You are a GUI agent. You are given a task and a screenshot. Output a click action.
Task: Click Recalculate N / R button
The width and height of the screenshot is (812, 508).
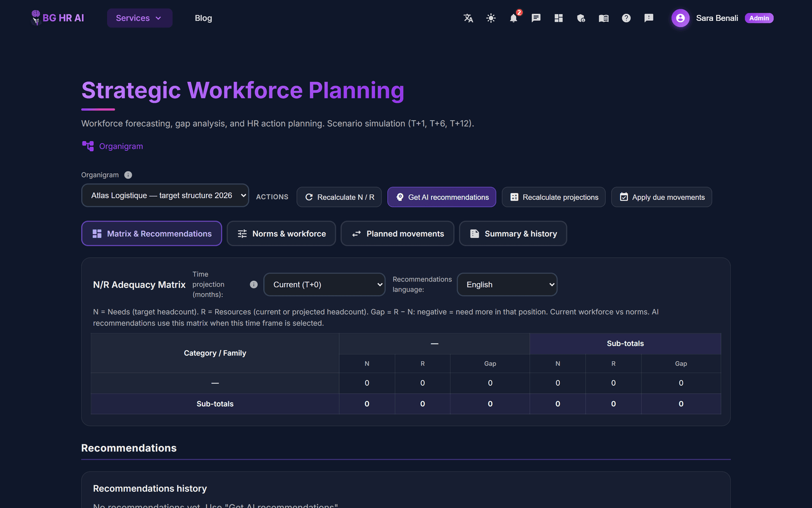(340, 197)
